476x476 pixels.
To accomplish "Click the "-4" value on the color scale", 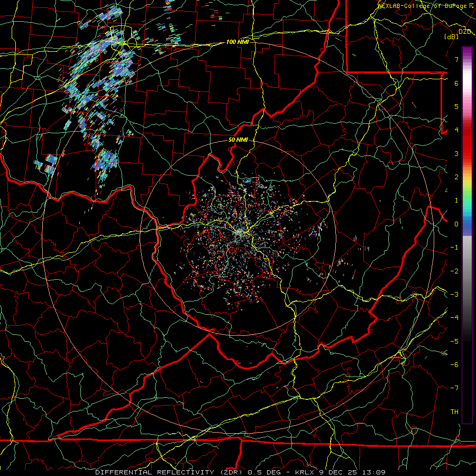I will point(454,318).
